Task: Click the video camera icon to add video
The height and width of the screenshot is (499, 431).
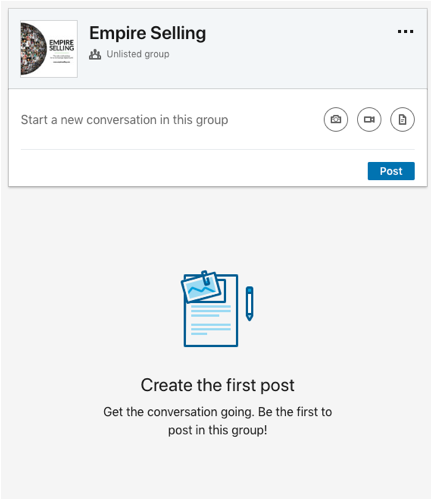Action: point(369,119)
